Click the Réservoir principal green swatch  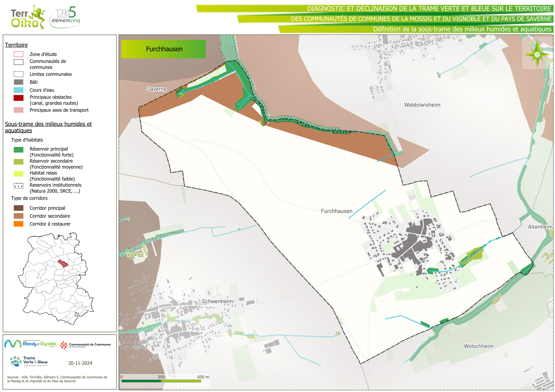[x=19, y=150]
